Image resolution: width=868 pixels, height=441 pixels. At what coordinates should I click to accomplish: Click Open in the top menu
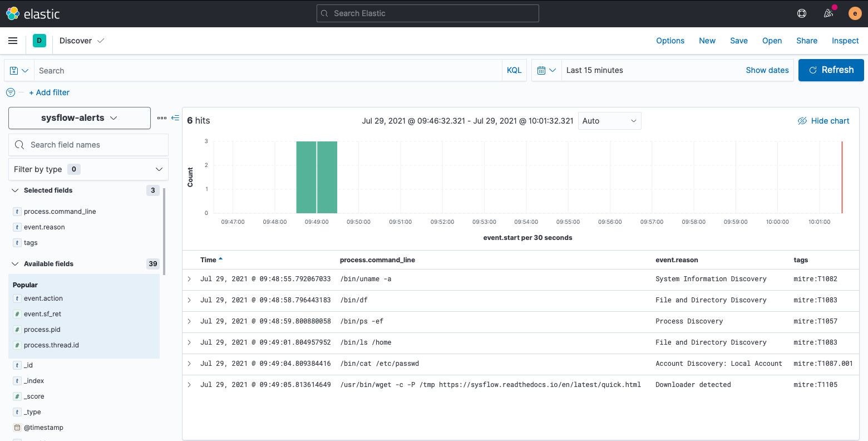pyautogui.click(x=772, y=41)
